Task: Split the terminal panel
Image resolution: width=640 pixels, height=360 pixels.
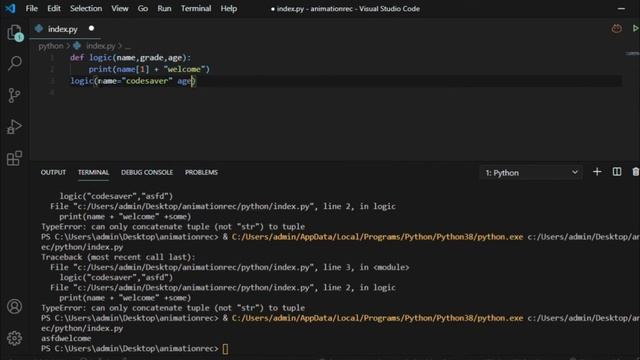Action: tap(617, 172)
